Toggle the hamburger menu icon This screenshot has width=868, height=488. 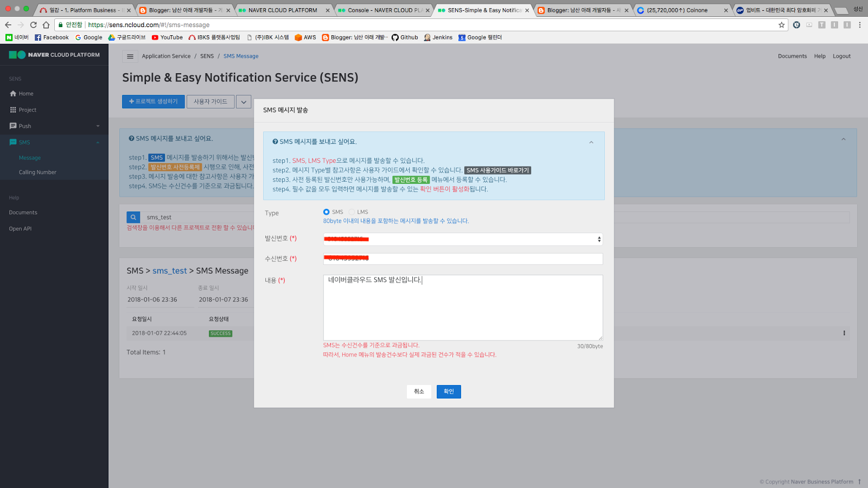pyautogui.click(x=130, y=56)
